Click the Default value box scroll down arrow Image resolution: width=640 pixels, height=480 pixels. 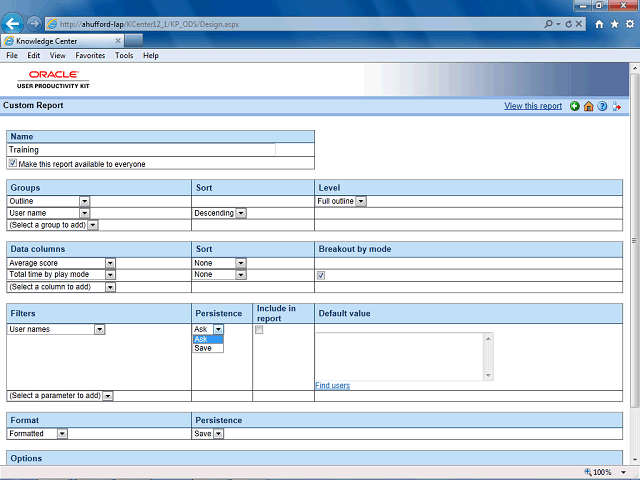489,376
